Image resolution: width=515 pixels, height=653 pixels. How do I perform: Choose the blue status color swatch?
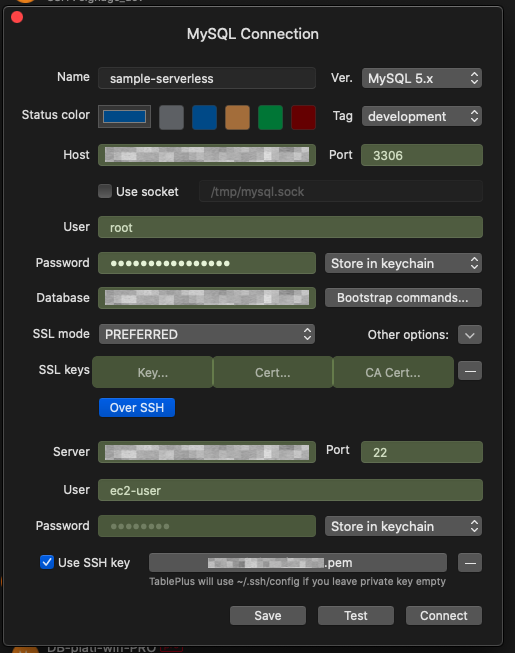pyautogui.click(x=204, y=117)
